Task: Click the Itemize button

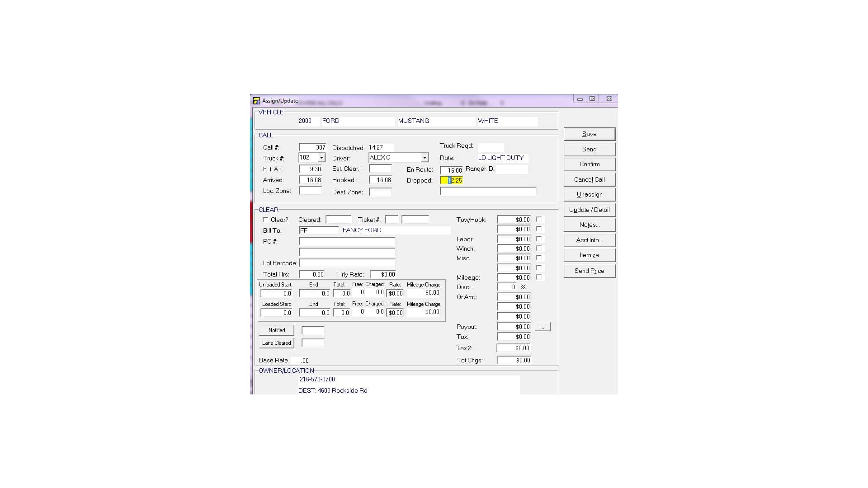Action: [589, 255]
